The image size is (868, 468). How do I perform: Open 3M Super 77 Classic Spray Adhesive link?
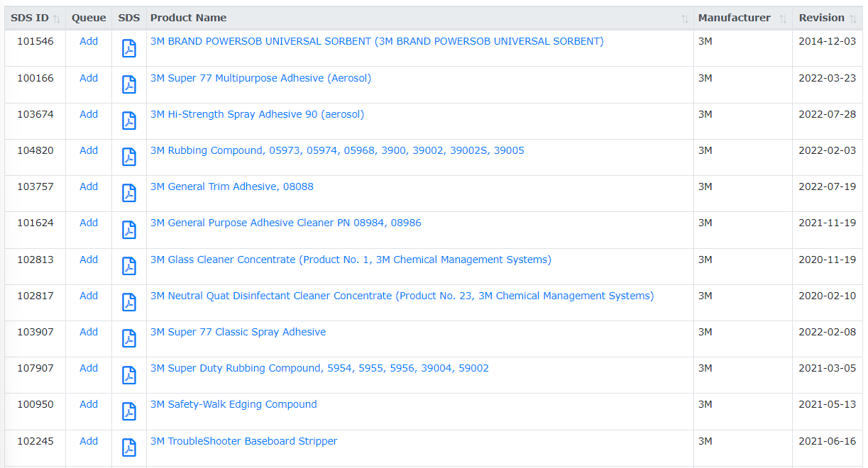(238, 332)
